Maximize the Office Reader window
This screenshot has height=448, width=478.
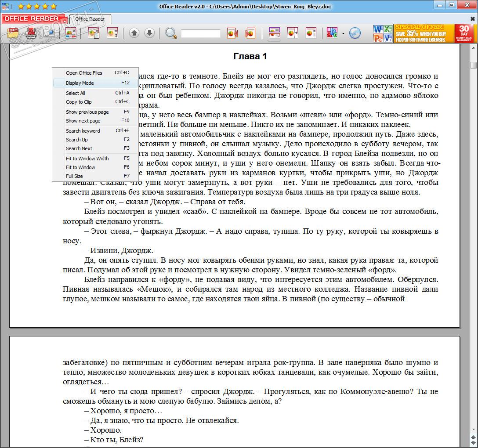(x=452, y=5)
